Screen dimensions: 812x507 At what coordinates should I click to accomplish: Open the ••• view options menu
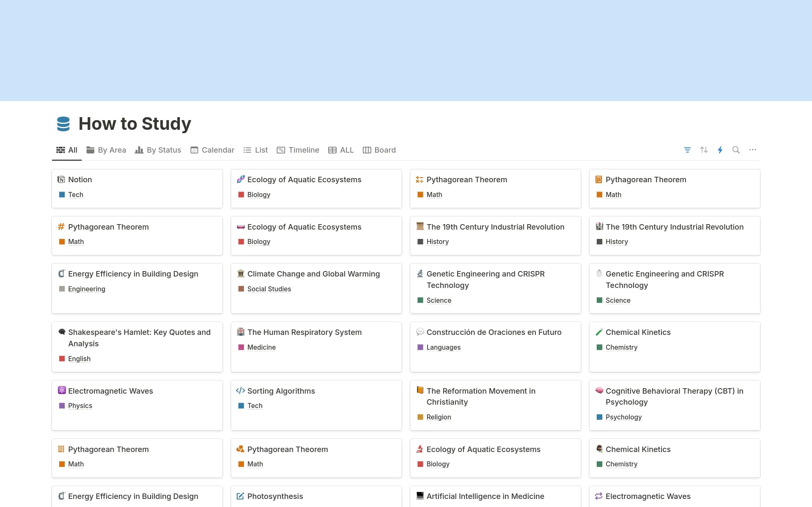coord(753,150)
